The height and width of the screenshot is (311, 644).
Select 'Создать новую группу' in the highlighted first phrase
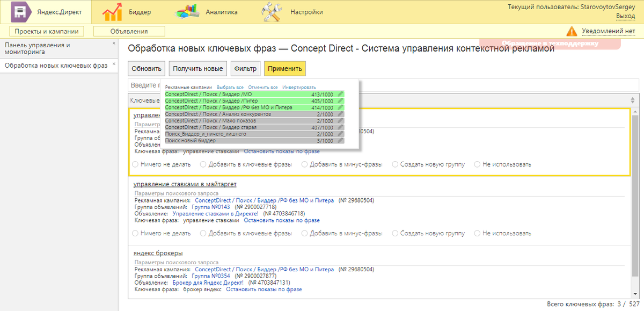click(x=395, y=164)
